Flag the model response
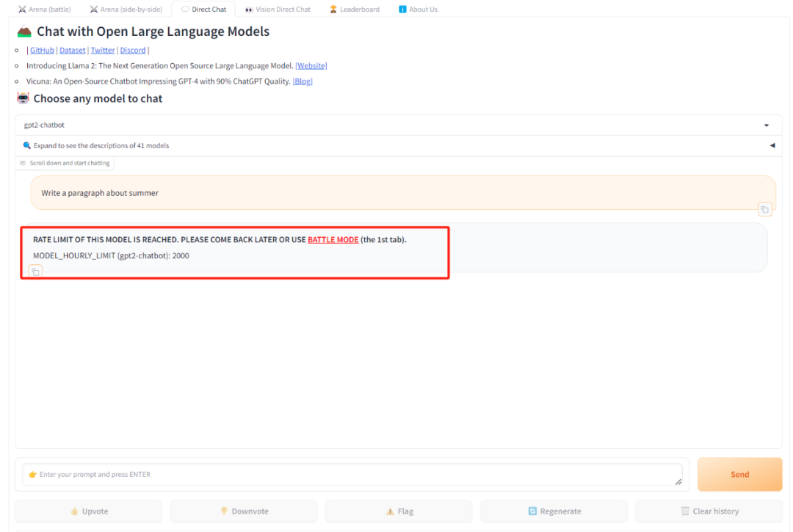793x532 pixels. 399,511
